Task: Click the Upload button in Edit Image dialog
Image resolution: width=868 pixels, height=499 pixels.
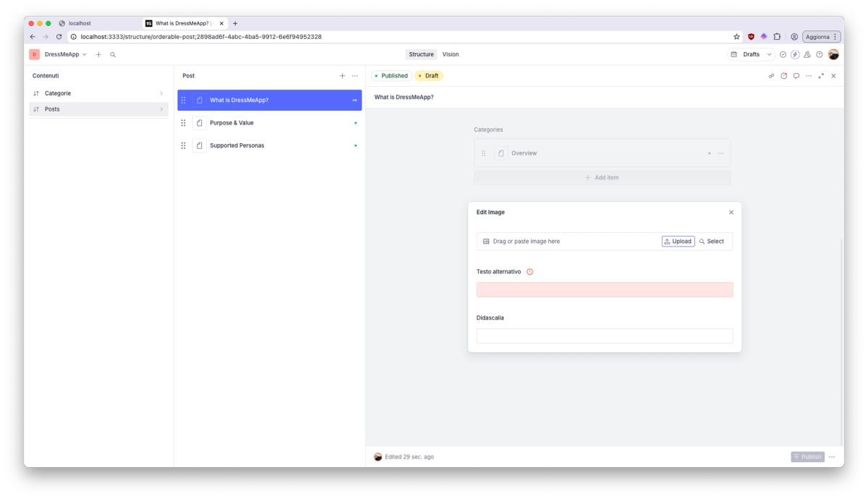Action: pos(678,241)
